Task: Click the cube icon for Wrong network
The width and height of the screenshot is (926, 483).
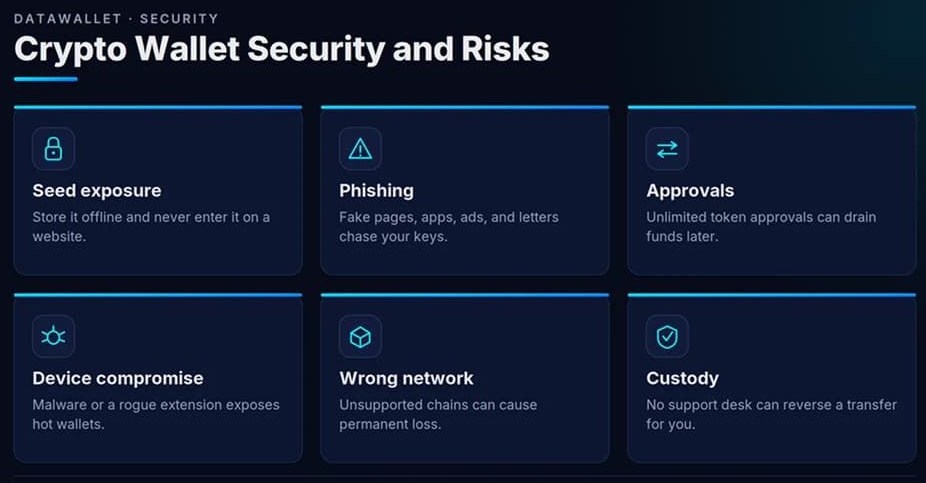Action: point(360,337)
